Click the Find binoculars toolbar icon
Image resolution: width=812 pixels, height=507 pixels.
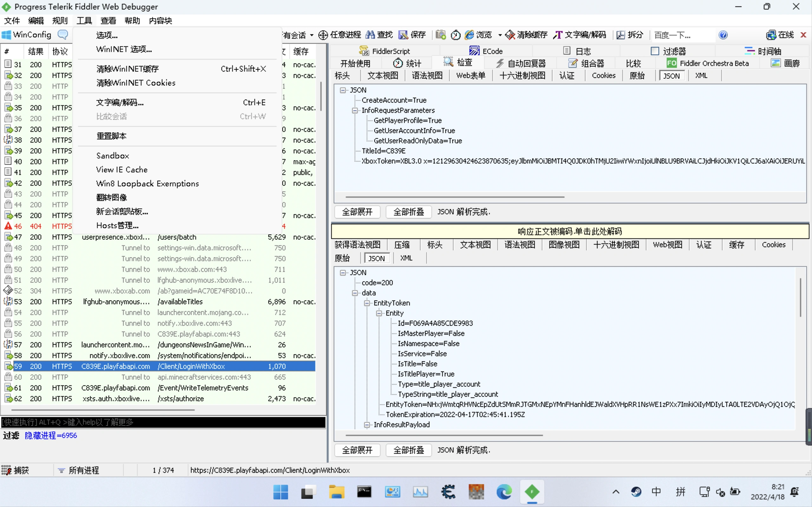pyautogui.click(x=370, y=35)
